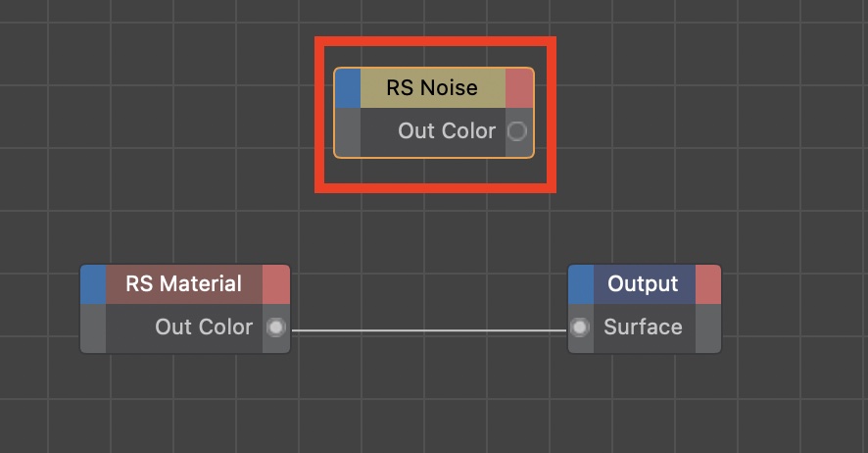The width and height of the screenshot is (868, 453).
Task: Click the gray area below Output's red square
Action: click(707, 327)
